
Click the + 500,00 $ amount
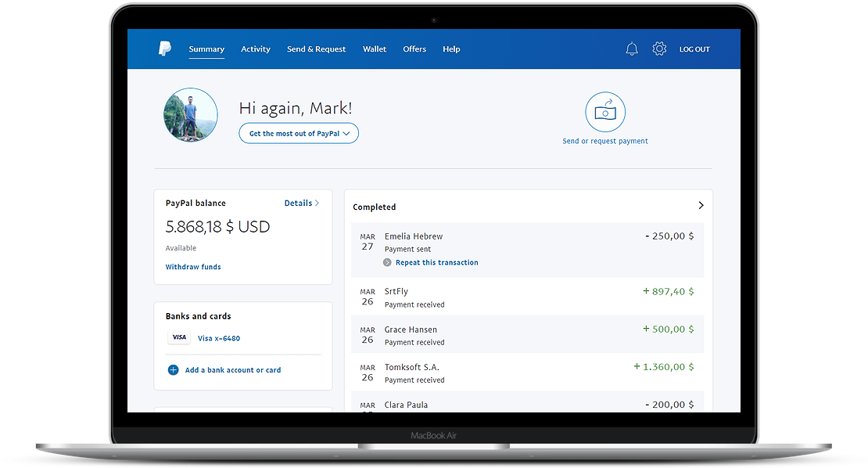pos(668,329)
